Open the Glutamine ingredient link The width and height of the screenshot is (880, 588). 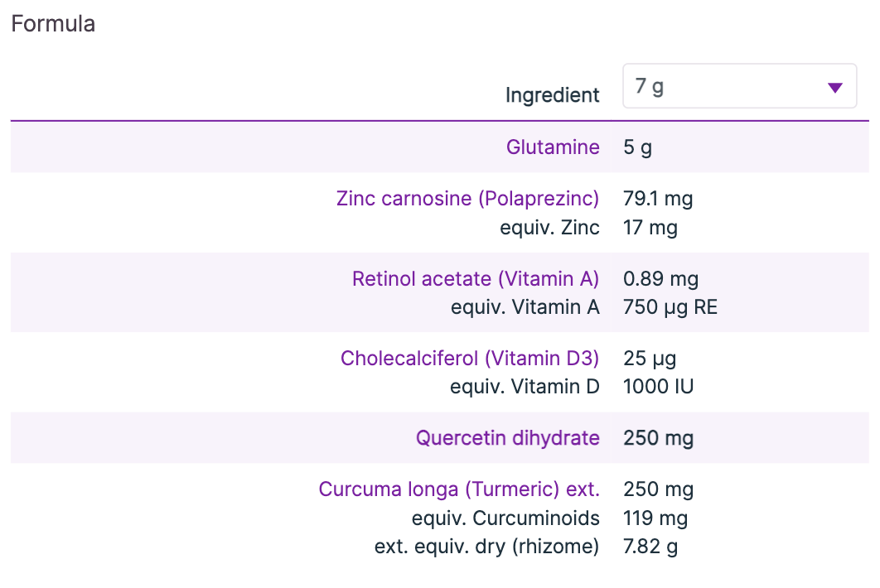553,147
